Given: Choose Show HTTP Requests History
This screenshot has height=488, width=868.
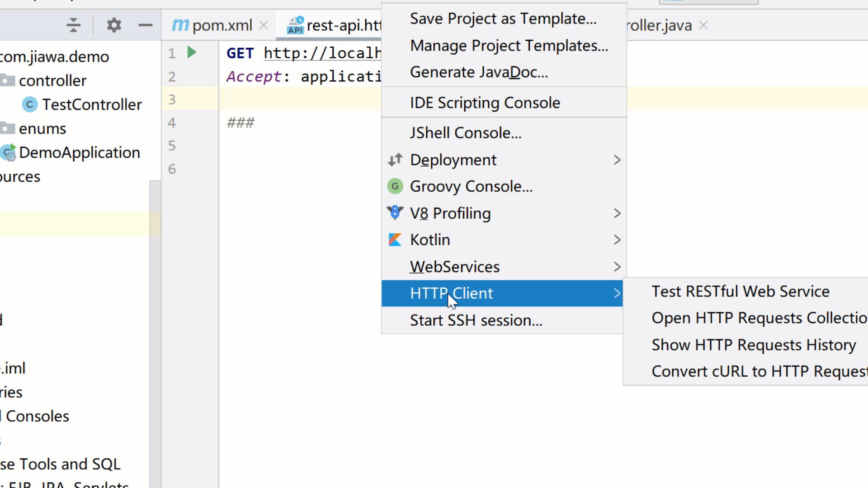Looking at the screenshot, I should 753,345.
